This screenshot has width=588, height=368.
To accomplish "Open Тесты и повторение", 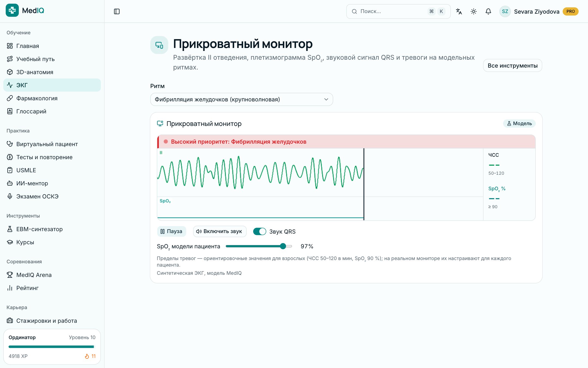I will 52,157.
